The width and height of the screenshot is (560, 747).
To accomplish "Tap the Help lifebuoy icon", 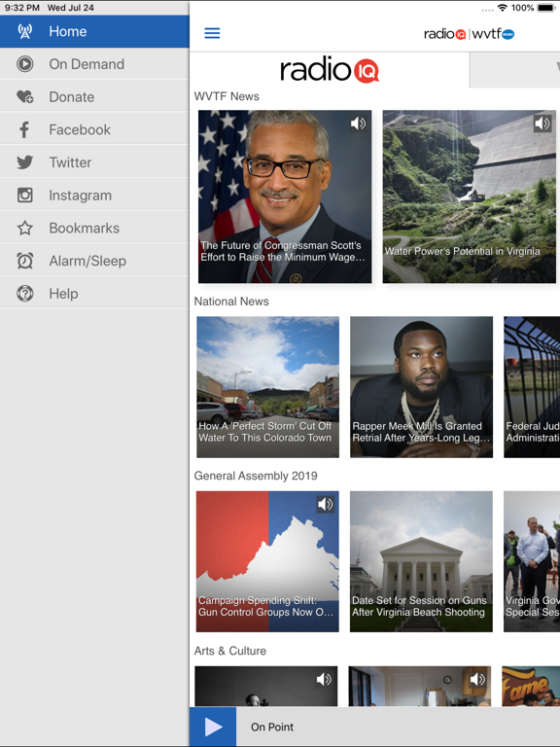I will pos(24,294).
